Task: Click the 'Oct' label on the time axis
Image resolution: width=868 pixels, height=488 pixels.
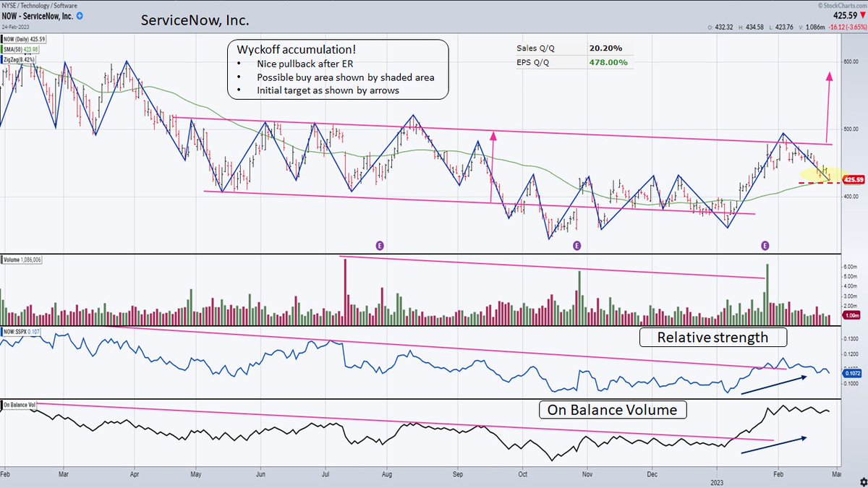Action: [522, 474]
